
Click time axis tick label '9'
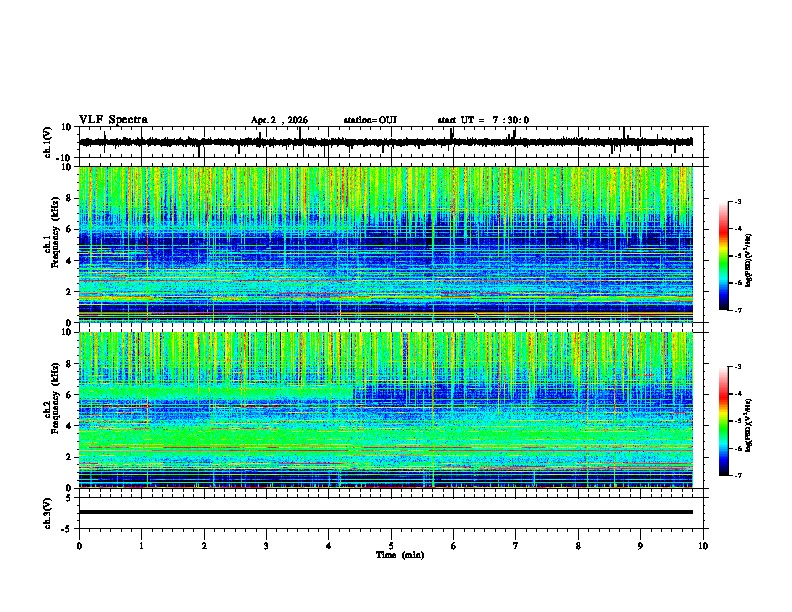[640, 546]
